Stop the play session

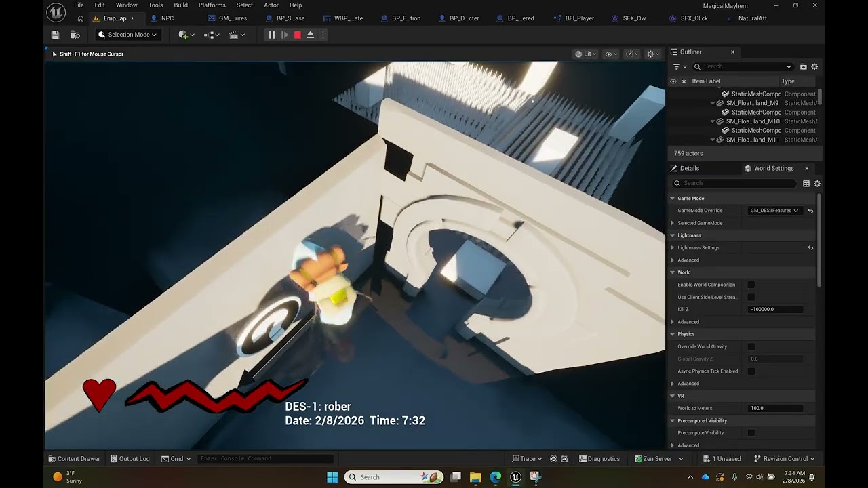coord(298,35)
